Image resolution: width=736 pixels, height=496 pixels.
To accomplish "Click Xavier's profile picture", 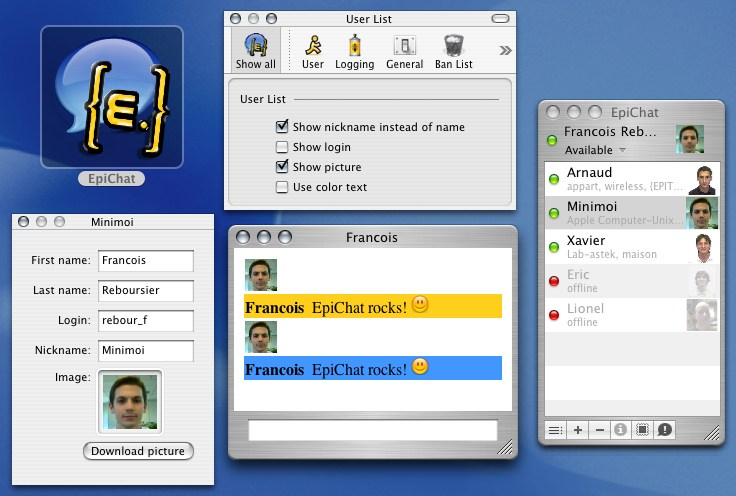I will tap(703, 247).
